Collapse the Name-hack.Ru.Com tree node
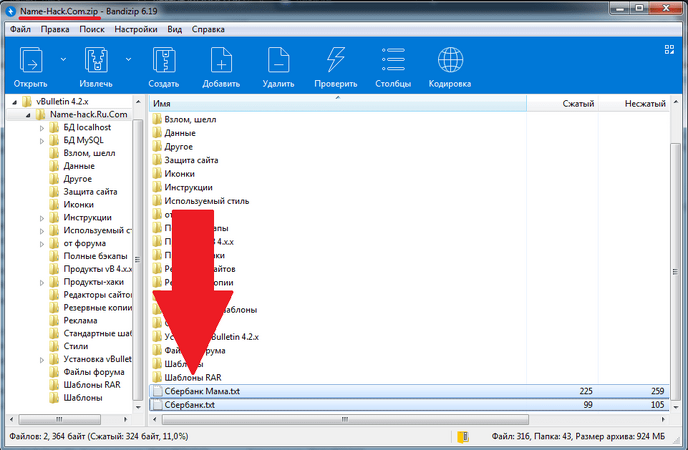 point(27,115)
